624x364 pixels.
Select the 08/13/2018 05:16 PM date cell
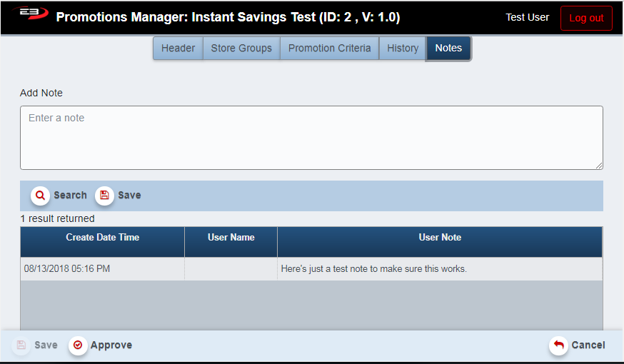coord(67,269)
